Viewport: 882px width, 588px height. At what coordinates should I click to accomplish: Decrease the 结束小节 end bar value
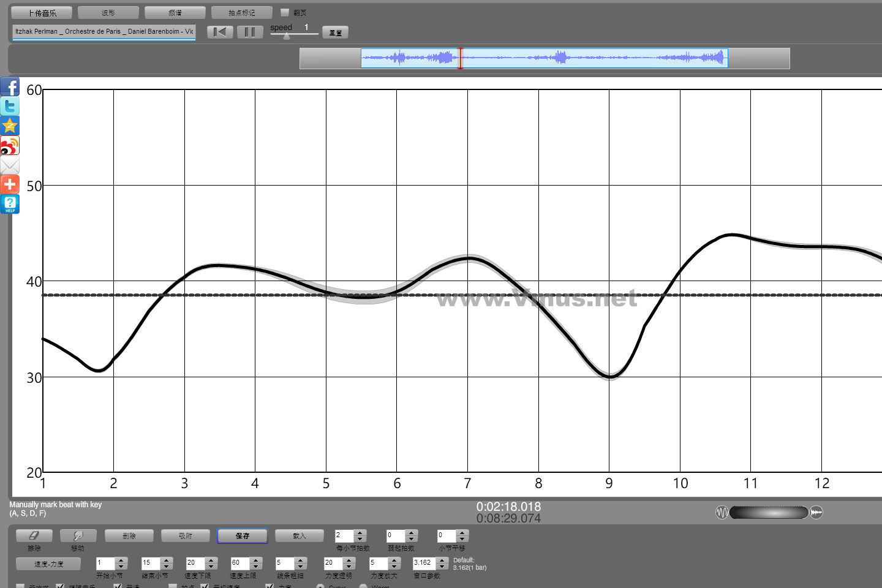167,566
